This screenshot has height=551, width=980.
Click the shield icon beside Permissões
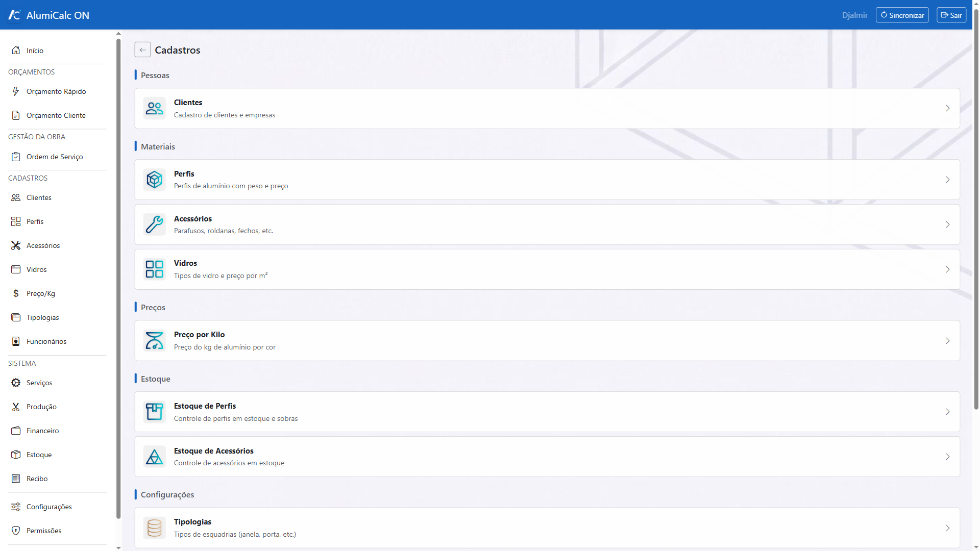click(16, 531)
